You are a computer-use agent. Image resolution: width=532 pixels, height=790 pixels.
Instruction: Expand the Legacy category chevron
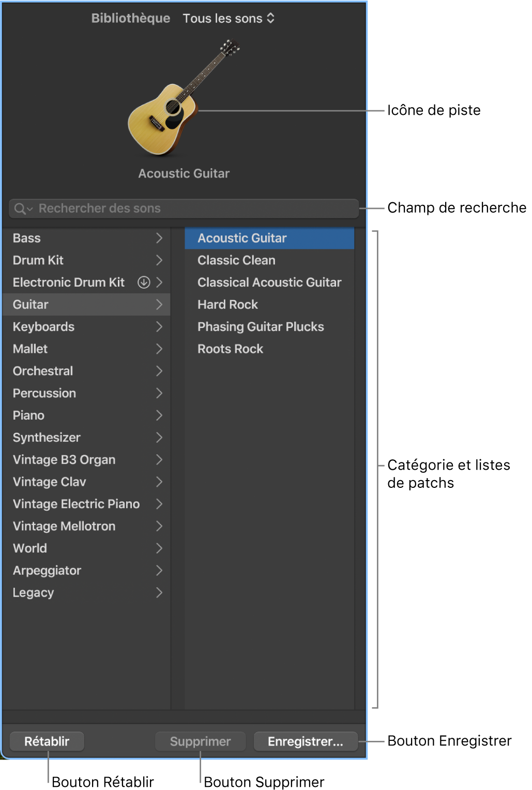(x=159, y=593)
